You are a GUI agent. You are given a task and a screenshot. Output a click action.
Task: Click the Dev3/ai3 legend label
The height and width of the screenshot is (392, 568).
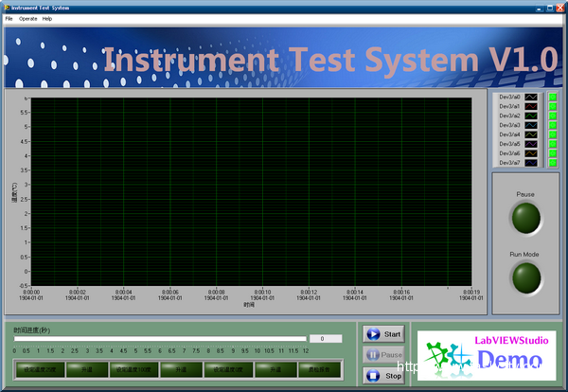[509, 125]
